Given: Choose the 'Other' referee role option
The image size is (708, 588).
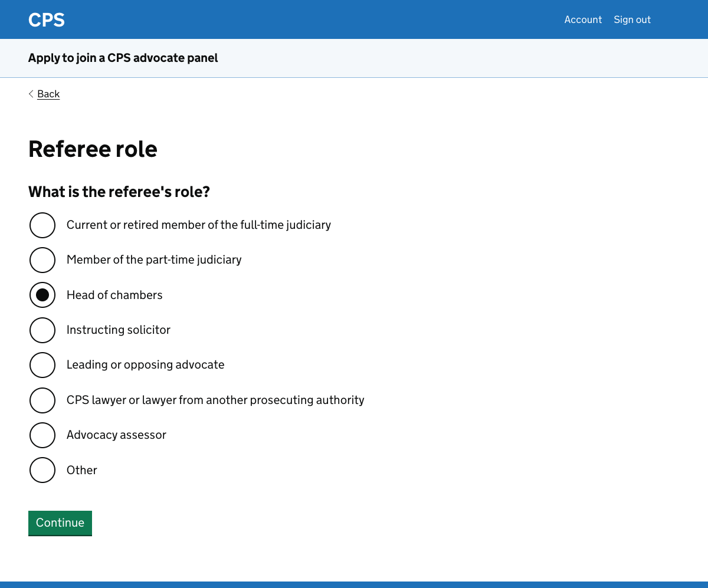Looking at the screenshot, I should (x=42, y=469).
